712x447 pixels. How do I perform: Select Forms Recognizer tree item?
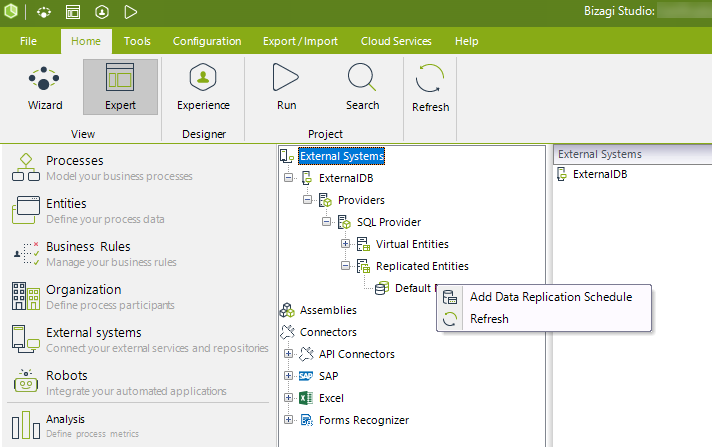click(x=364, y=420)
